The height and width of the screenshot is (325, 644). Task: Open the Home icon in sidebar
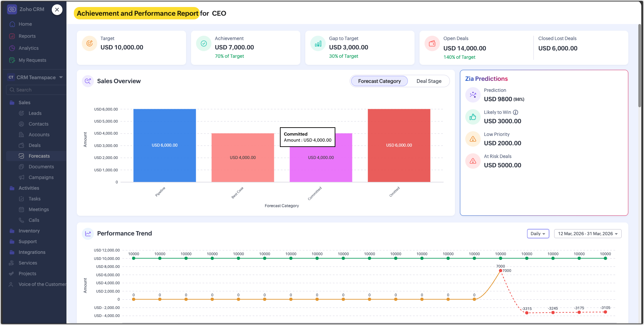click(12, 24)
